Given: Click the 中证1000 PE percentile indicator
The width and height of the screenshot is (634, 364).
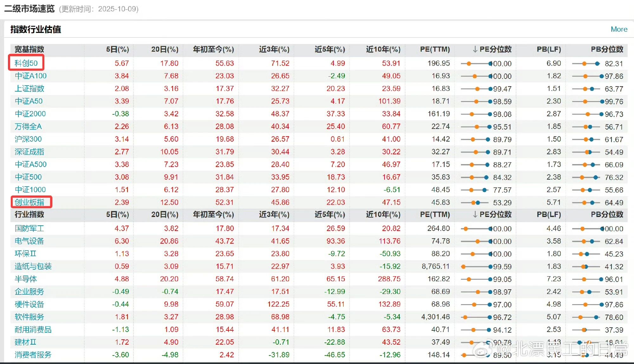Looking at the screenshot, I should click(x=484, y=190).
